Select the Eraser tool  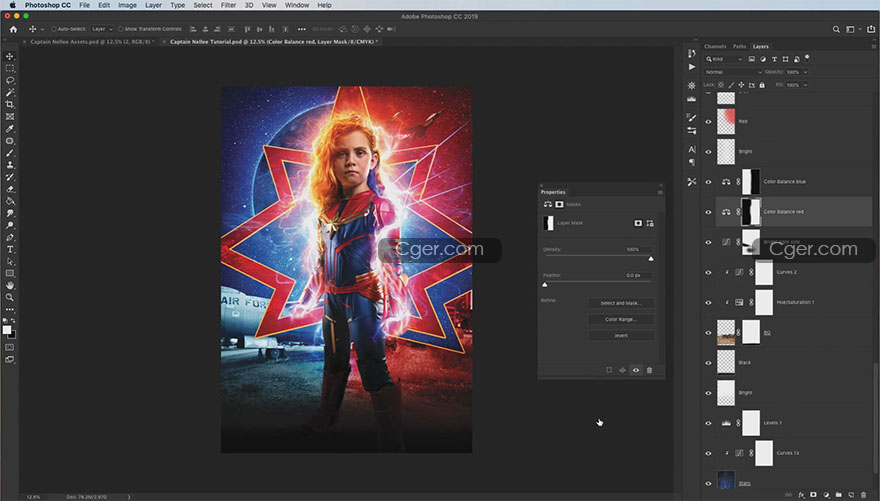pyautogui.click(x=10, y=189)
